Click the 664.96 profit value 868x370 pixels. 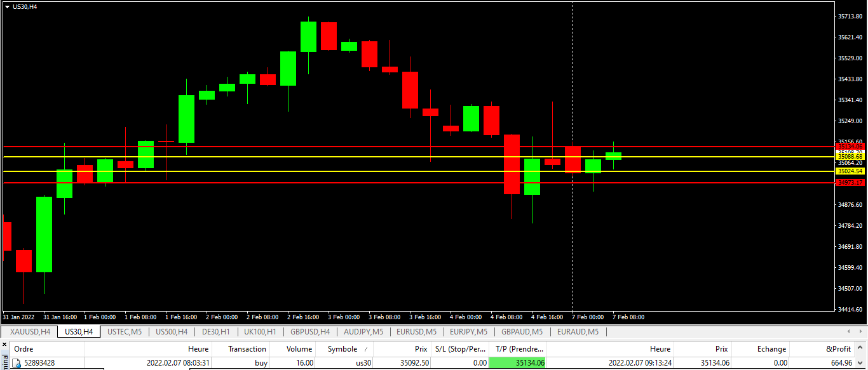(841, 363)
